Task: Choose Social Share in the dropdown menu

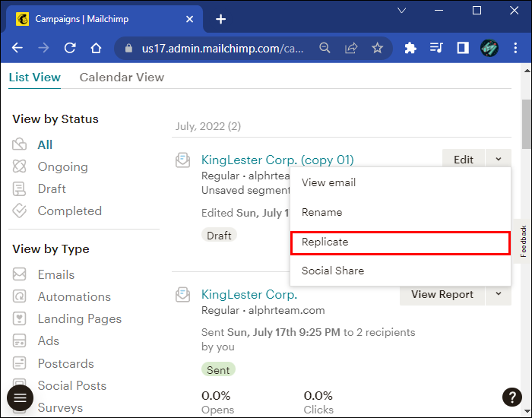Action: (x=333, y=271)
